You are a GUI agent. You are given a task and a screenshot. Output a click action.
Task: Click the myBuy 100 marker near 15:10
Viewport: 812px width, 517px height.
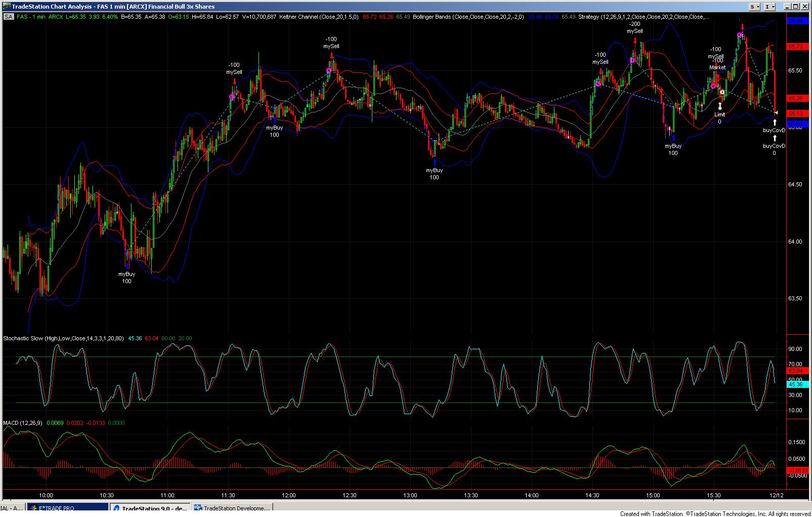click(673, 149)
